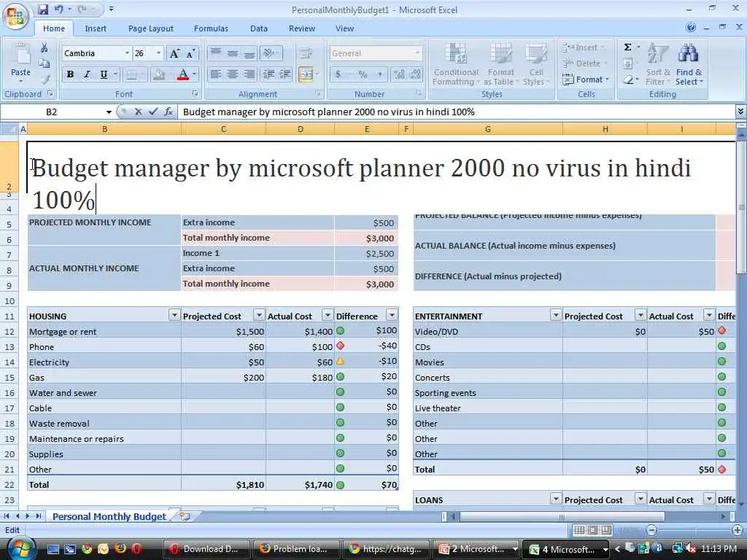Click Conditional Formatting button

pos(455,64)
